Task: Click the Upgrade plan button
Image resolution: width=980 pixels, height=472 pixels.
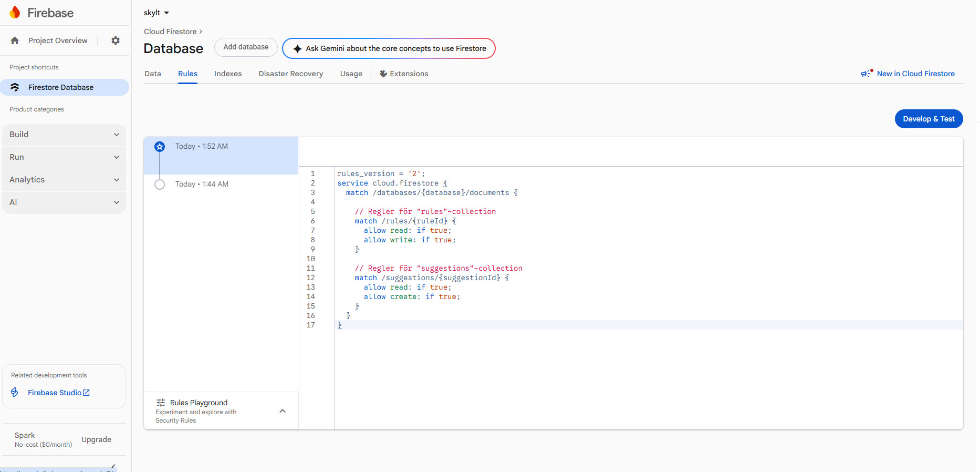Action: point(96,439)
